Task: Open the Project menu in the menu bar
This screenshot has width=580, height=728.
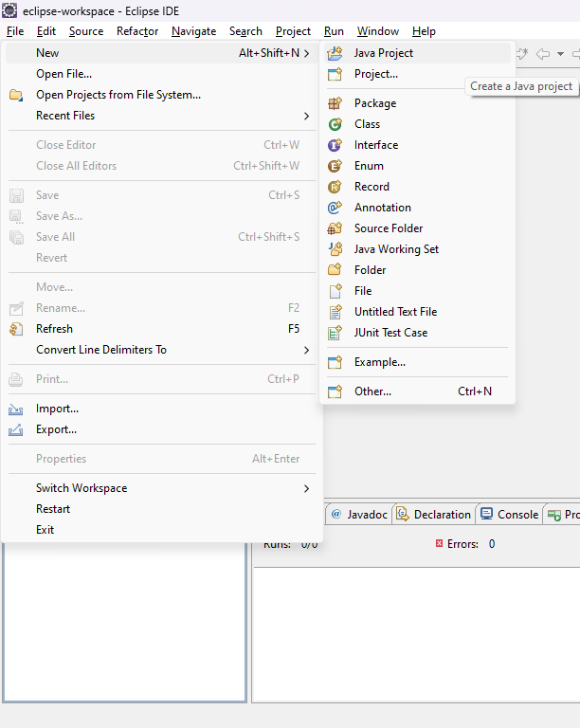Action: (x=293, y=31)
